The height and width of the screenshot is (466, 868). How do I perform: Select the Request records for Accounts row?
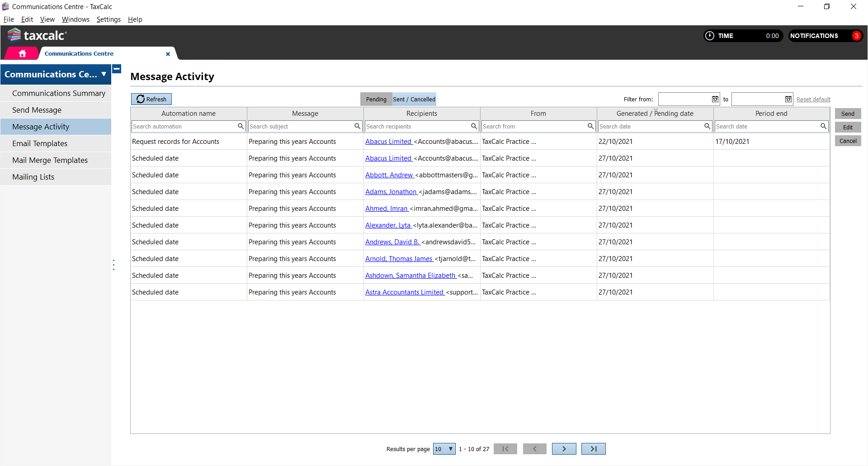coord(480,142)
